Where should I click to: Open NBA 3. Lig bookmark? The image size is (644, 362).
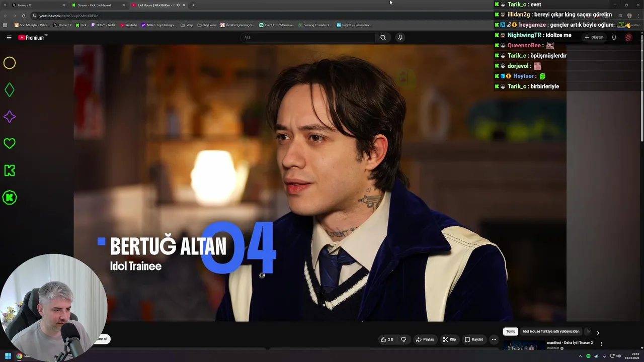click(x=159, y=25)
